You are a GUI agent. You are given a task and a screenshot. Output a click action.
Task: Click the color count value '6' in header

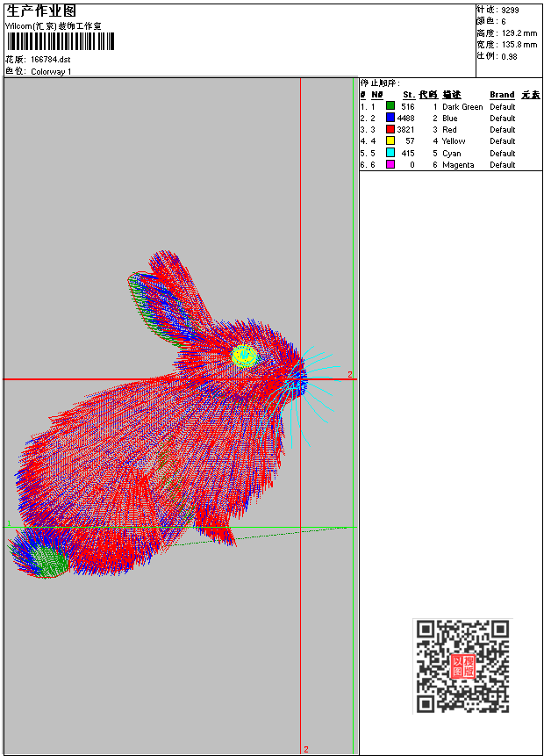point(504,22)
